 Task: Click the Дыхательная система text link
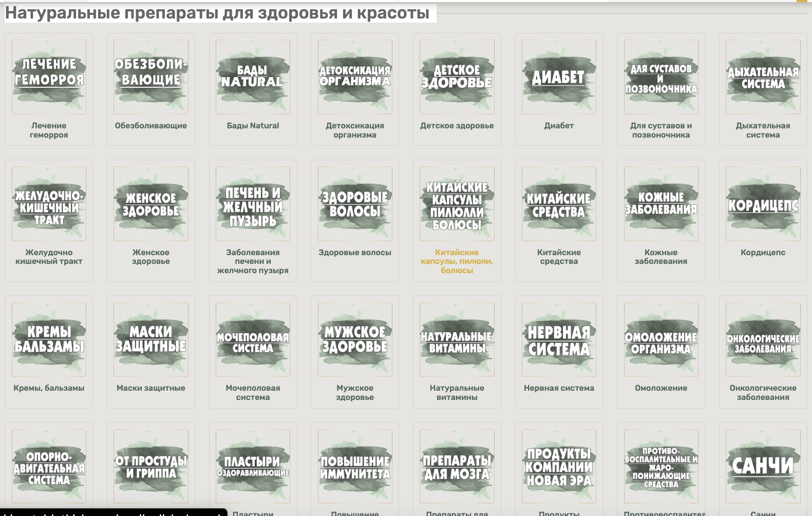(x=763, y=130)
